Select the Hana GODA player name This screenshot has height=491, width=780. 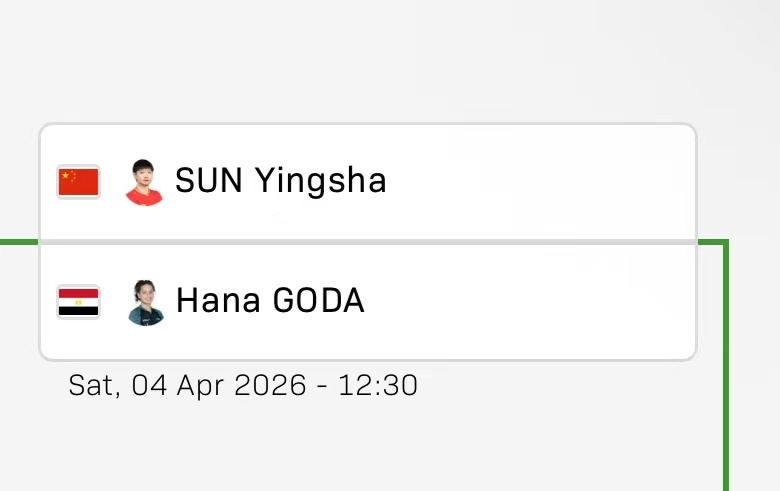(x=270, y=301)
